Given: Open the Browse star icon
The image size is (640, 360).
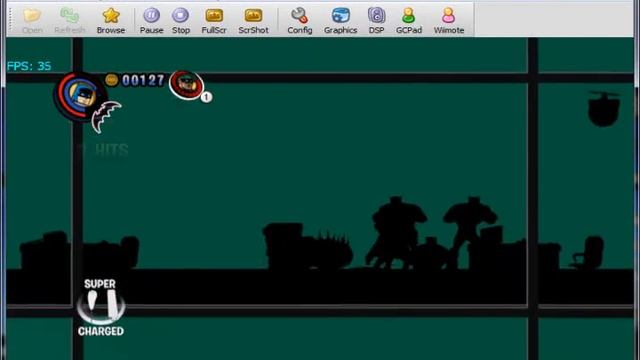Looking at the screenshot, I should coord(111,16).
